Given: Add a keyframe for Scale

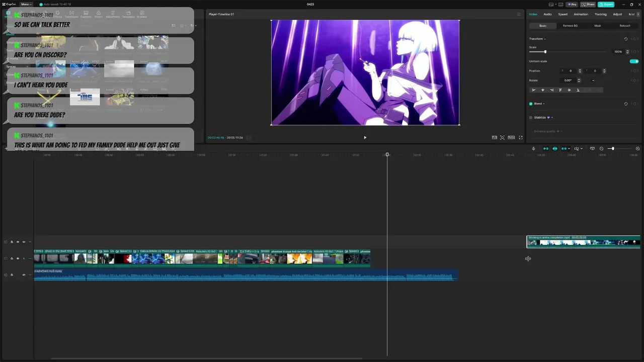Looking at the screenshot, I should point(635,52).
